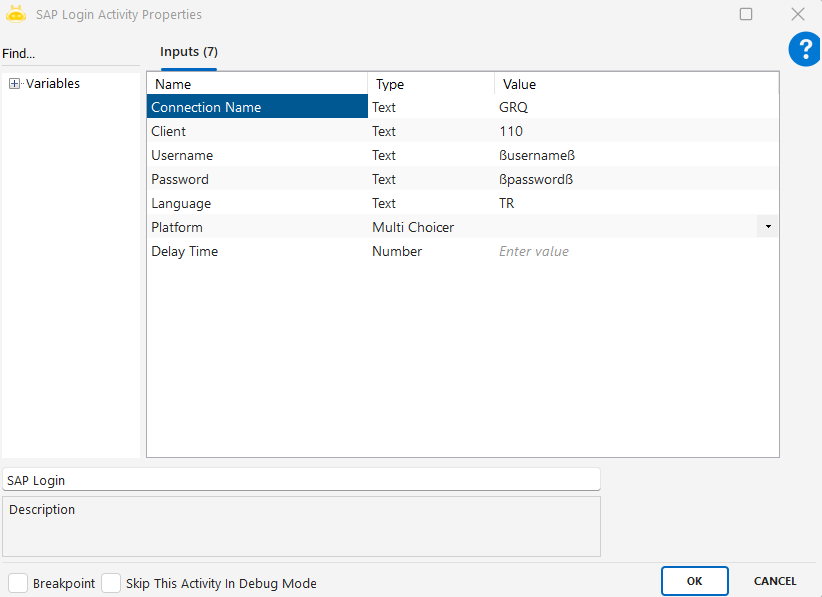Viewport: 822px width, 597px height.
Task: Click the blue help question mark icon
Action: [x=804, y=49]
